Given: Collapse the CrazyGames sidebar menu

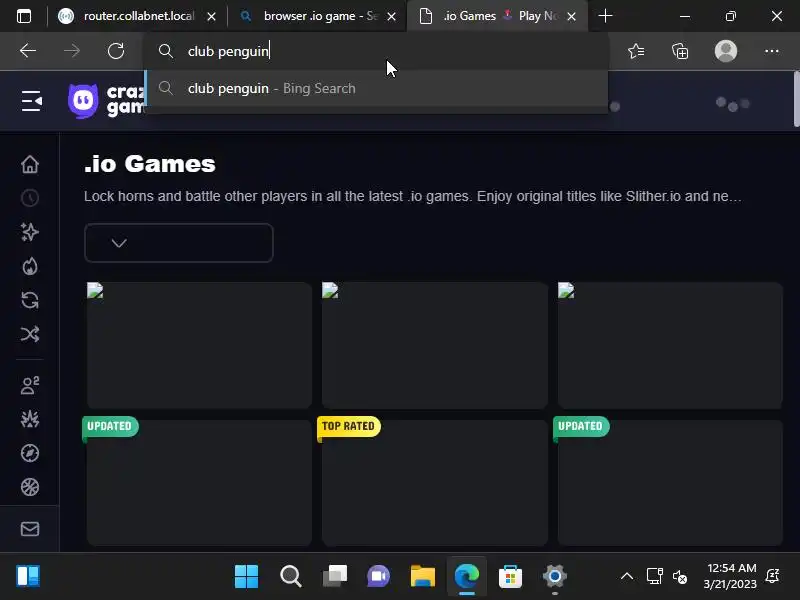Looking at the screenshot, I should (32, 101).
